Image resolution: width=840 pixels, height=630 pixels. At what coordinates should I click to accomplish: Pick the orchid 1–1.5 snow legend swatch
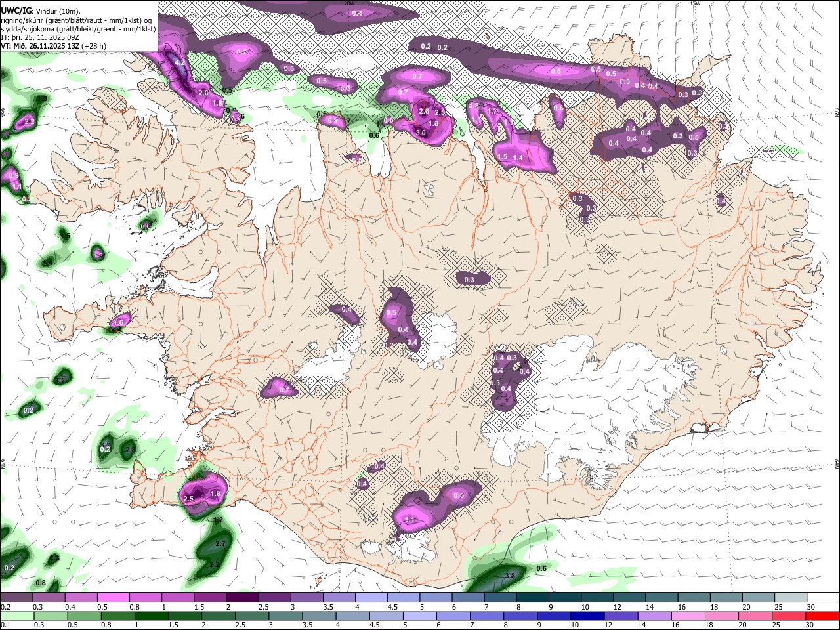pos(178,597)
